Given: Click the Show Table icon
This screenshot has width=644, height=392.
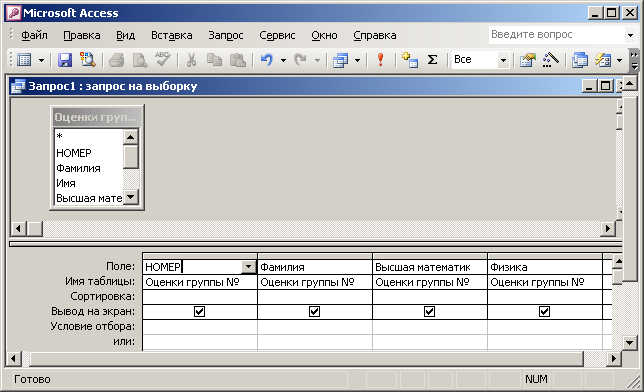Looking at the screenshot, I should [410, 60].
